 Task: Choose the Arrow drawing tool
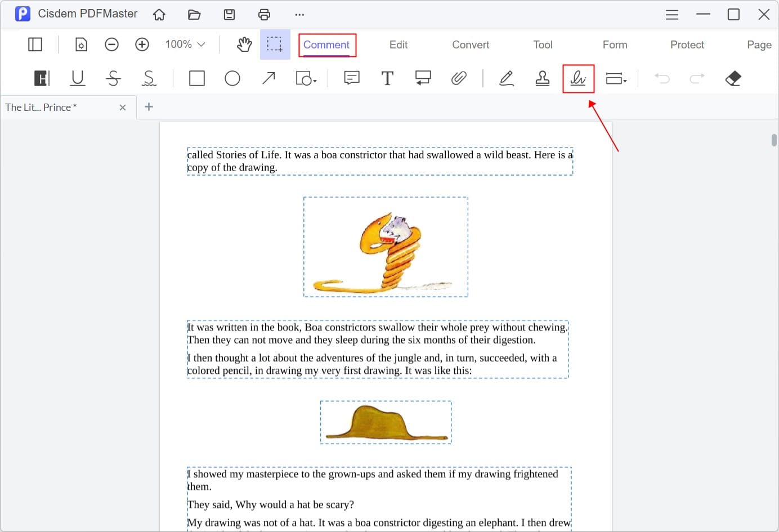click(268, 78)
